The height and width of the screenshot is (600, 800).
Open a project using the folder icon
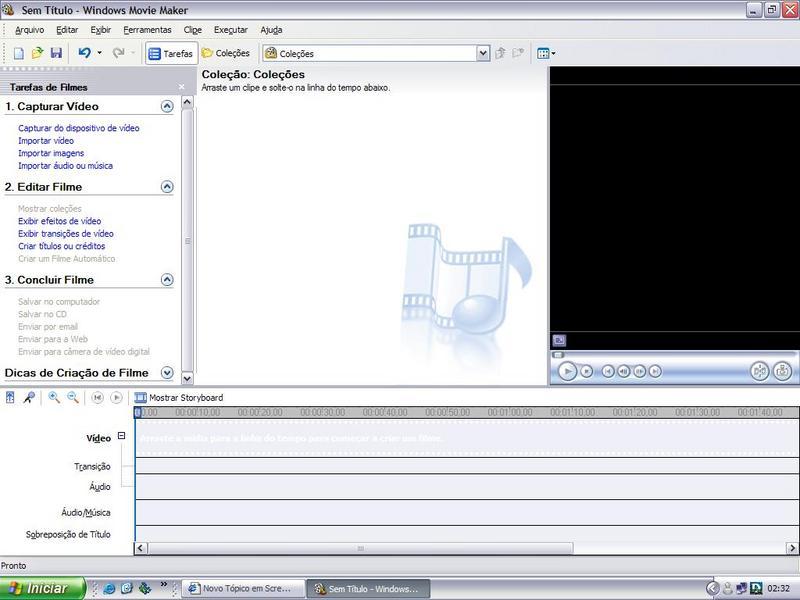click(37, 53)
